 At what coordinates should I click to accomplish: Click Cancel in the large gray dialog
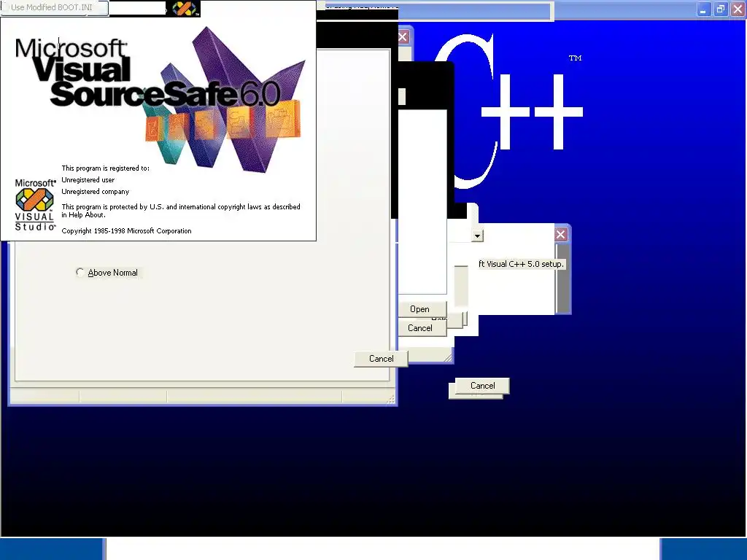pyautogui.click(x=381, y=359)
